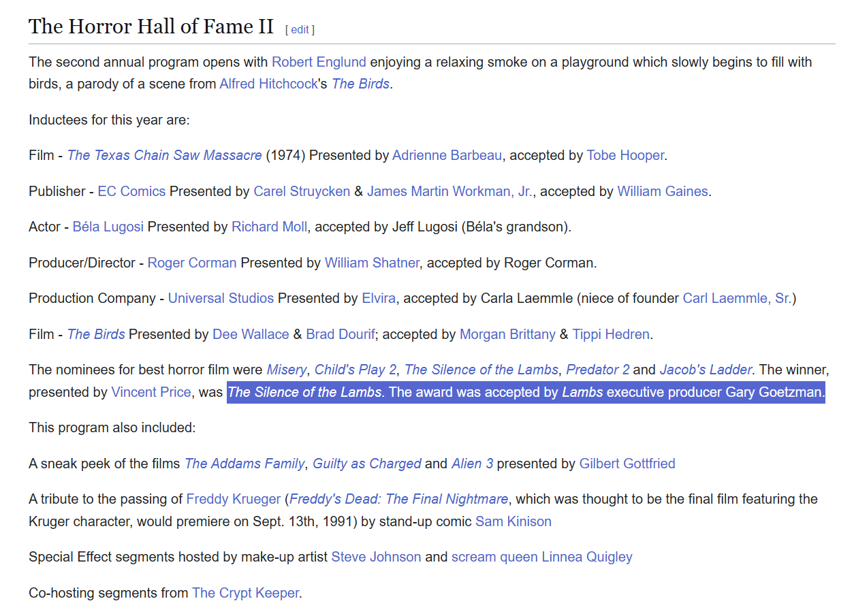Open the Tobe Hooper link
Image resolution: width=854 pixels, height=616 pixels.
pyautogui.click(x=625, y=155)
